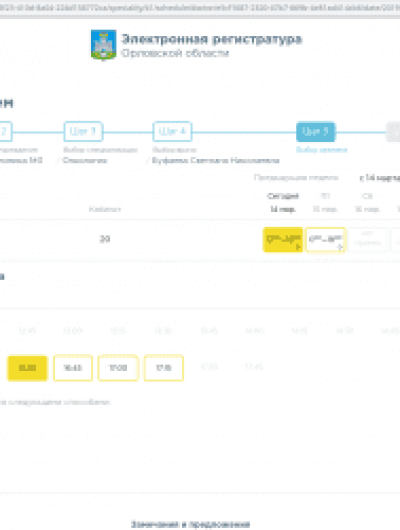The width and height of the screenshot is (400, 530).
Task: Choose the 17:15 appointment time slot
Action: [164, 368]
